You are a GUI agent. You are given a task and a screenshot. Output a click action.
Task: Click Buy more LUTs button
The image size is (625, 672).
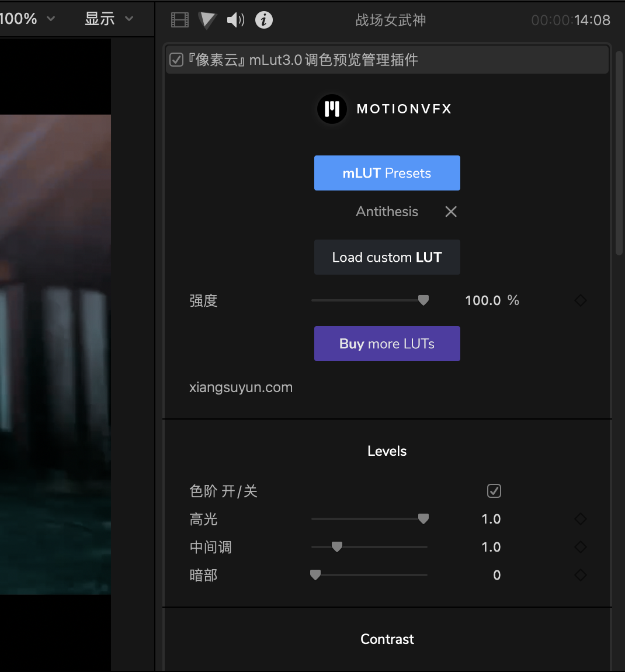point(387,344)
